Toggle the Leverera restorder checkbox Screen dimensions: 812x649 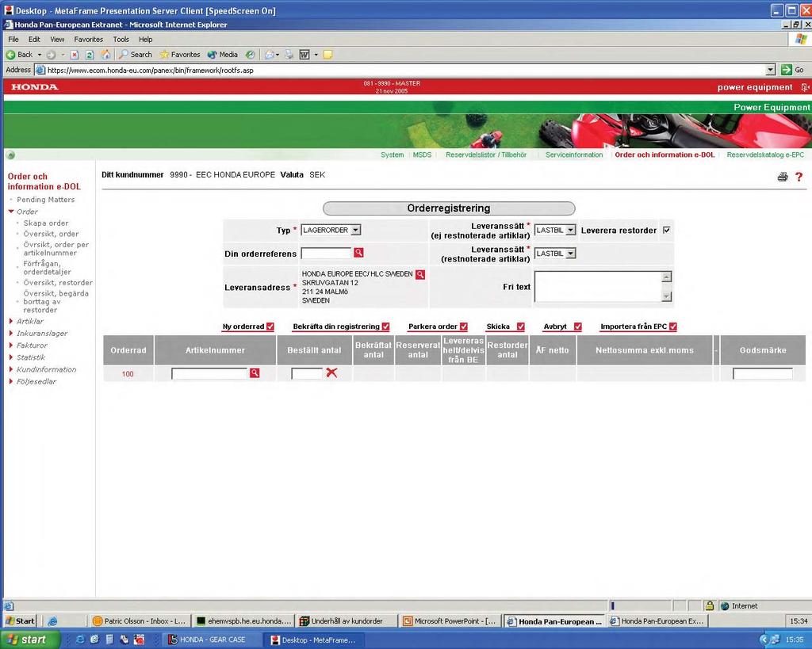[x=666, y=230]
